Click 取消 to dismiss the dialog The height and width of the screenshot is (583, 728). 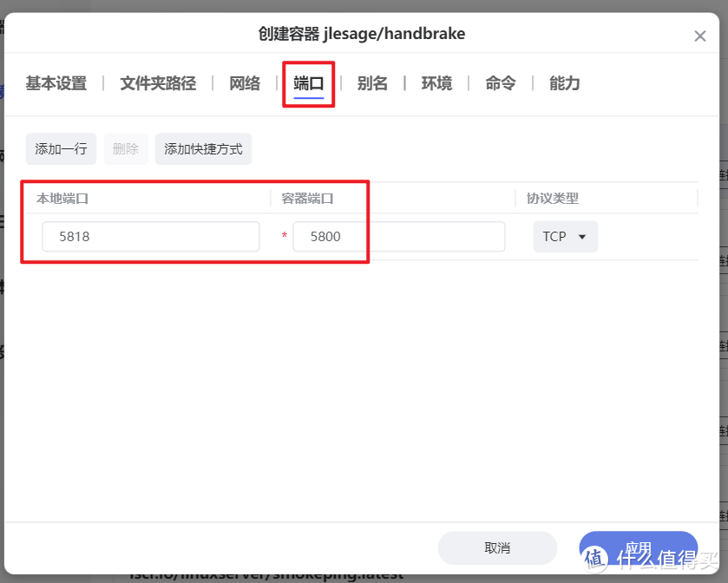(x=499, y=547)
